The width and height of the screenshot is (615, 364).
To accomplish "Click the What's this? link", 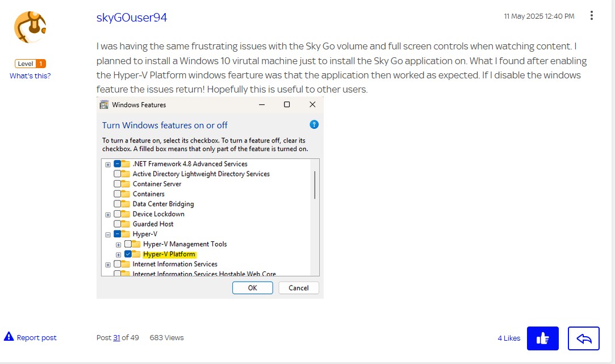I will tap(30, 76).
